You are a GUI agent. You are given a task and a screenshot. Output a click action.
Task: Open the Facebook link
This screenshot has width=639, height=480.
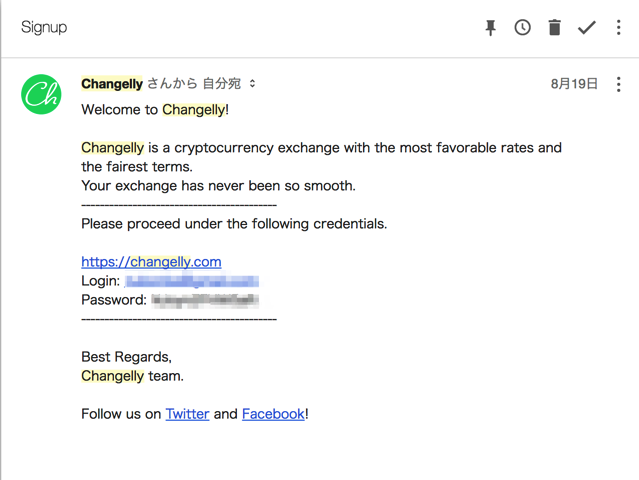pyautogui.click(x=273, y=414)
